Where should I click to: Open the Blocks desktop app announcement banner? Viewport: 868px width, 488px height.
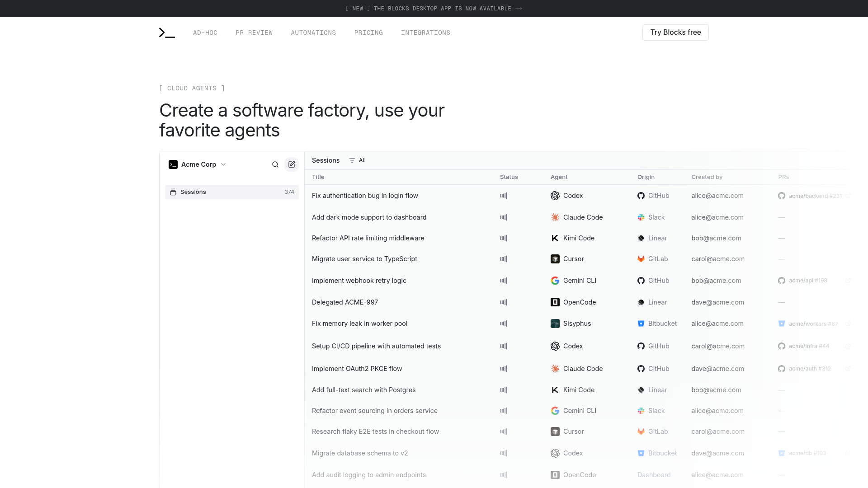pos(434,9)
